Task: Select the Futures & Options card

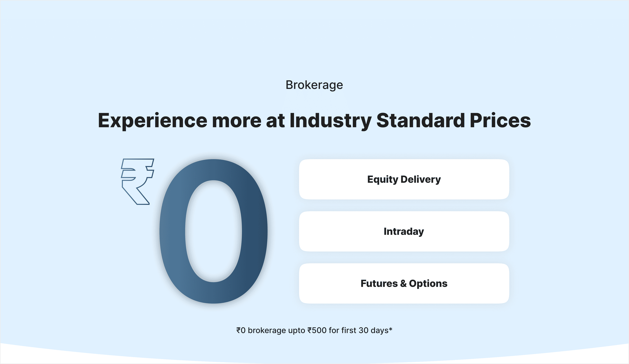Action: (x=404, y=283)
